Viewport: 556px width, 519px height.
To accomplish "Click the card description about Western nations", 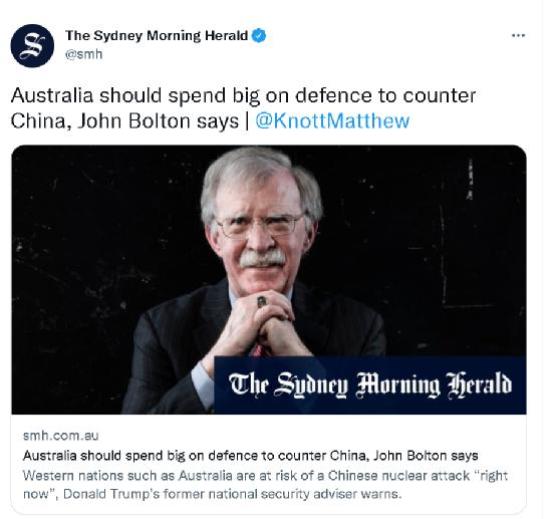I will 265,484.
